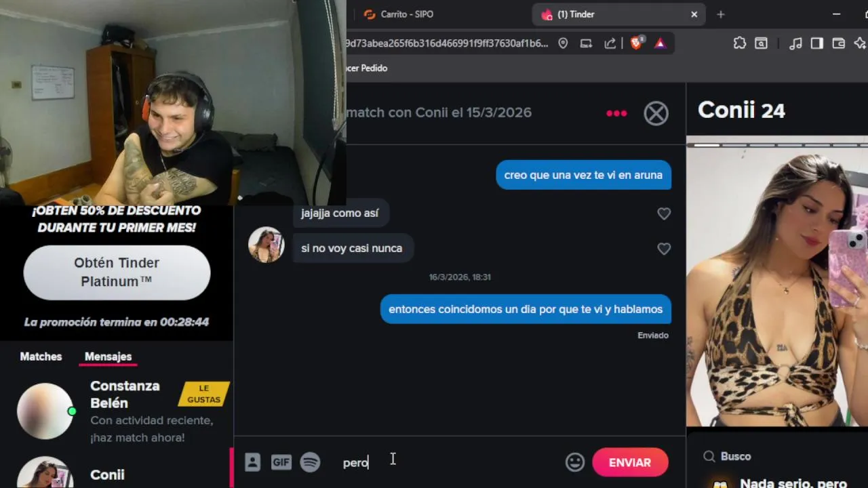Click Obtén Tinder Platinum button
The height and width of the screenshot is (488, 868).
pyautogui.click(x=117, y=272)
